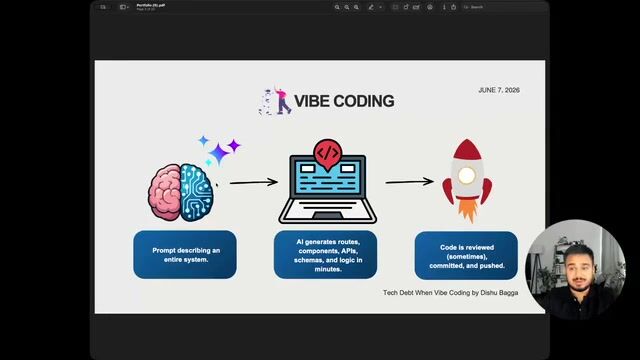
Task: Click the rotate page icon
Action: click(x=406, y=7)
